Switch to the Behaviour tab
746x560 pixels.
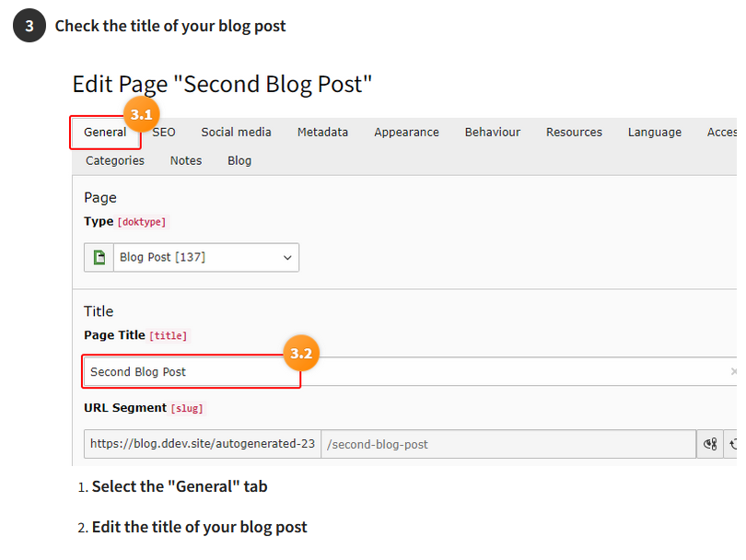(x=493, y=133)
